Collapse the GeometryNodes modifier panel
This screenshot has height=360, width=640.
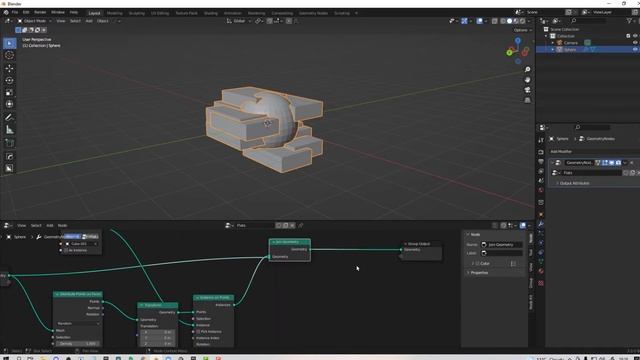coord(553,163)
